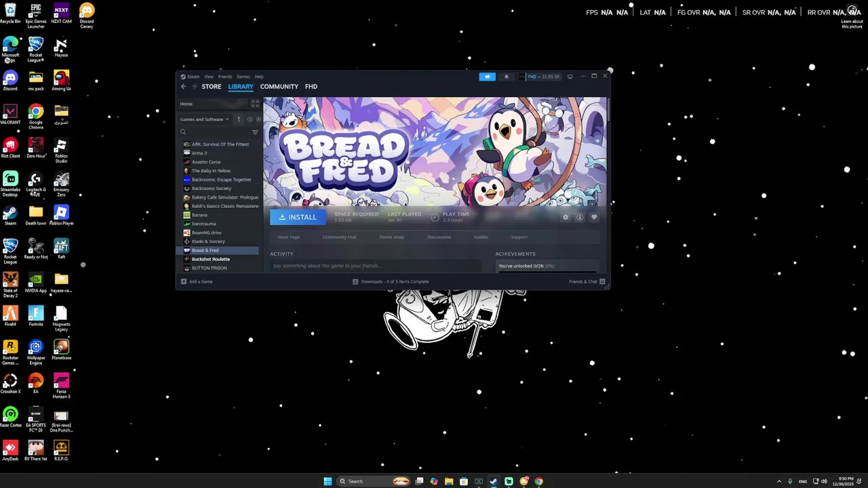Open the Friends menu
868x488 pixels.
click(225, 77)
